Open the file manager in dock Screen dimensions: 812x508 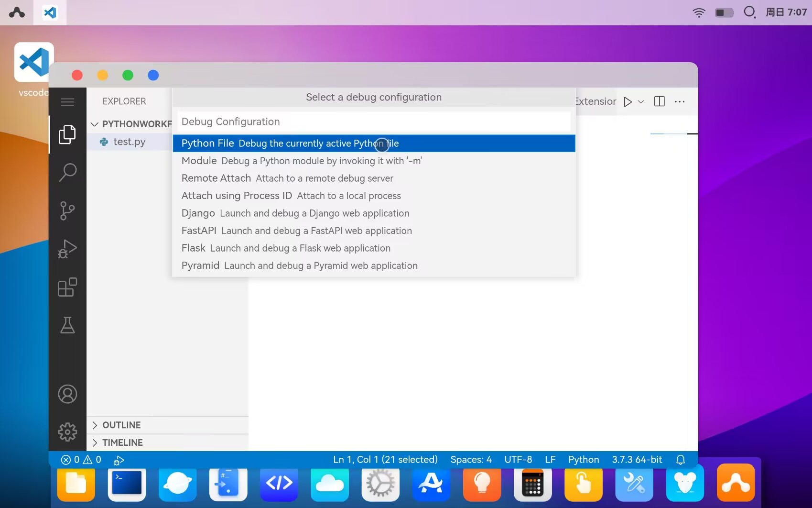[x=76, y=483]
